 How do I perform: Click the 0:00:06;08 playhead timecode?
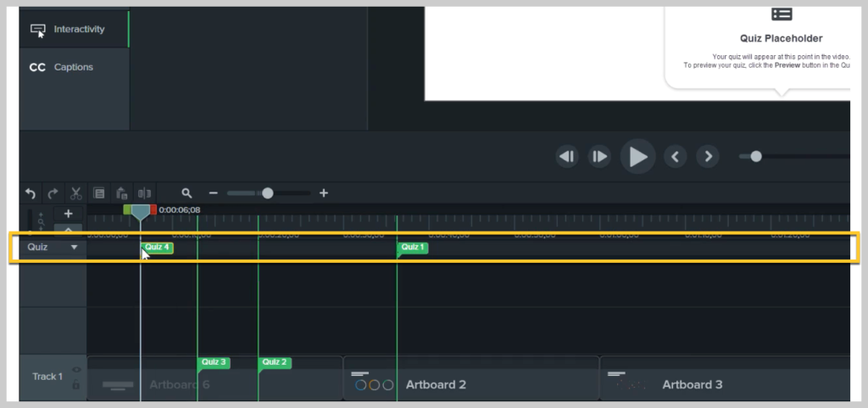pos(180,210)
